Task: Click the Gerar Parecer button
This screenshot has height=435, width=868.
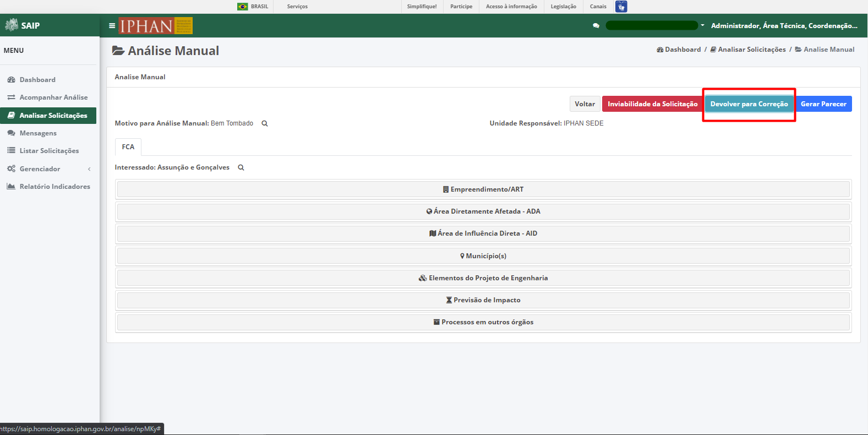Action: (x=823, y=104)
